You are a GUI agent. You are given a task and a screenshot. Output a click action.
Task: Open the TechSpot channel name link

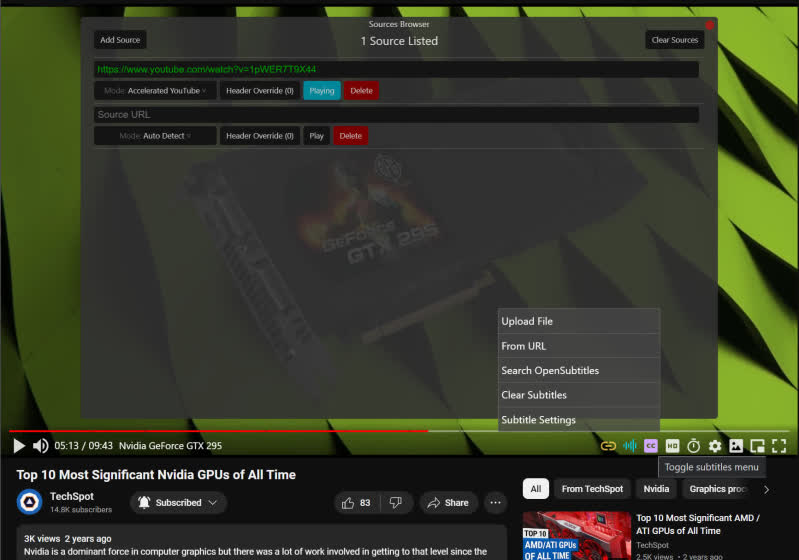pyautogui.click(x=72, y=496)
